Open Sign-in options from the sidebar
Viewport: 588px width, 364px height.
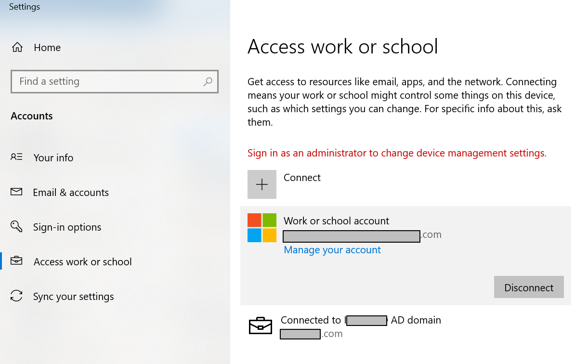[67, 227]
